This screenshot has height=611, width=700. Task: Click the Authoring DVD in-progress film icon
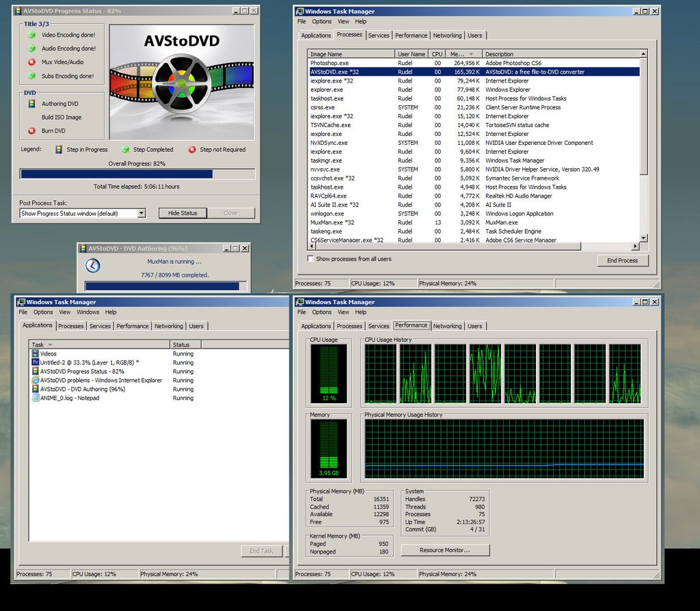point(31,104)
